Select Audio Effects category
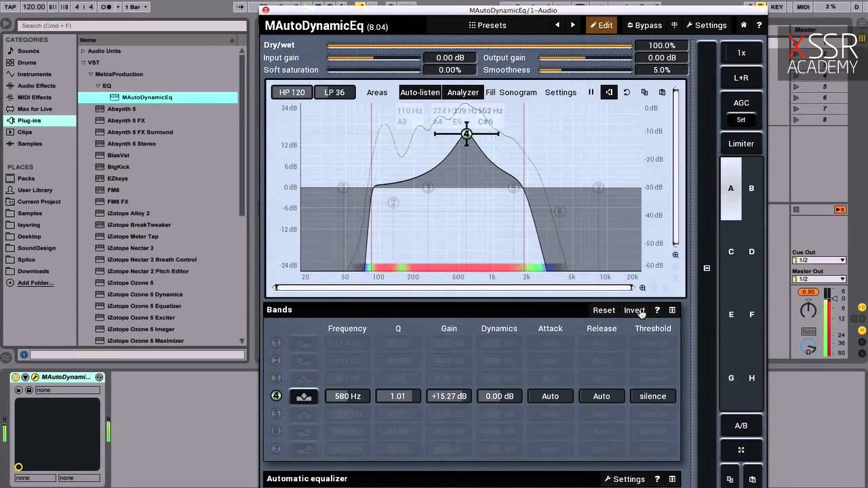 [x=36, y=85]
